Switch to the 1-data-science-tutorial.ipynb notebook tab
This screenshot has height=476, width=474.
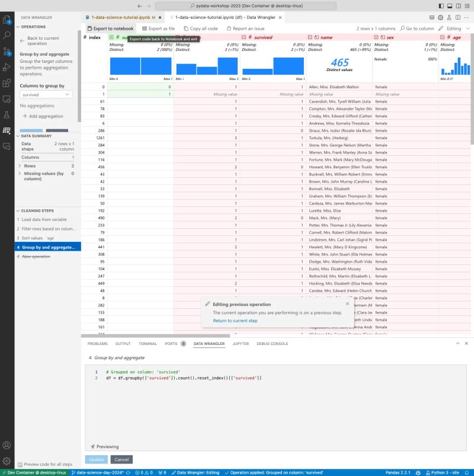pos(118,18)
